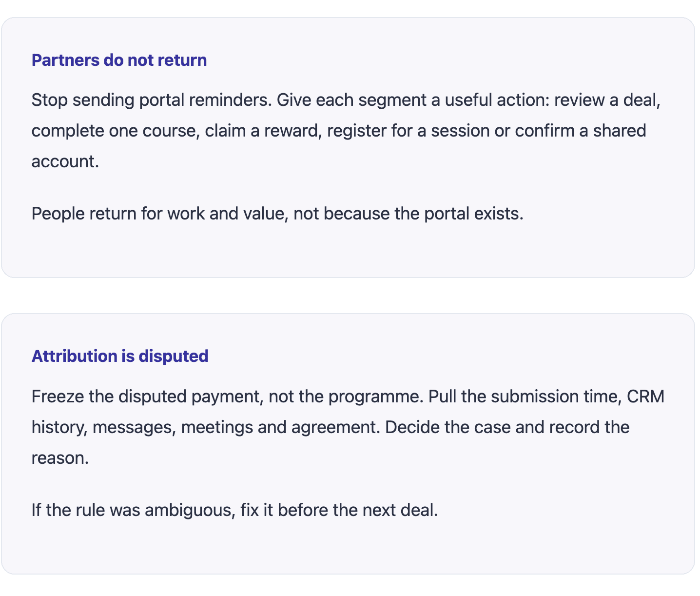Click the "Partners do not return" heading
700x596 pixels.
[119, 60]
